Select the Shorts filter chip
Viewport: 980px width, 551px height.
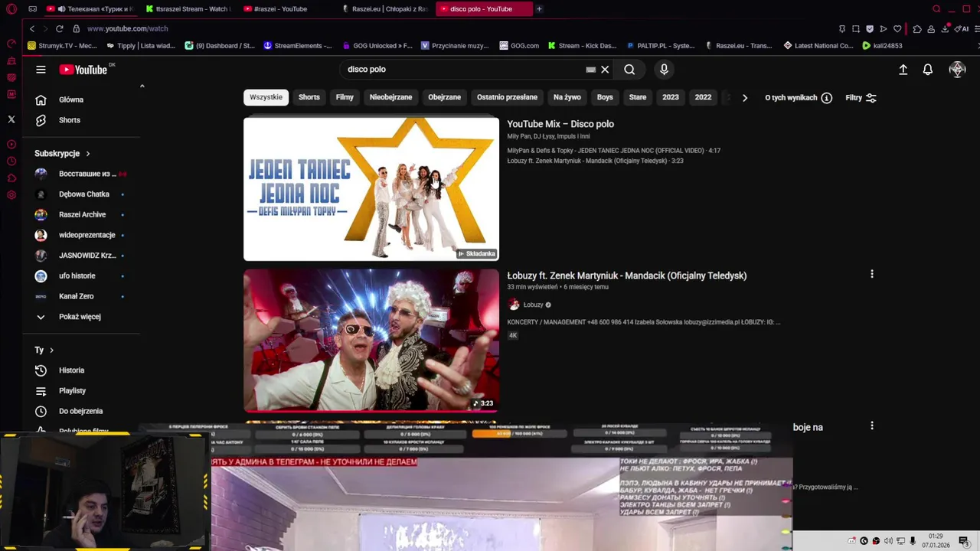pos(309,97)
